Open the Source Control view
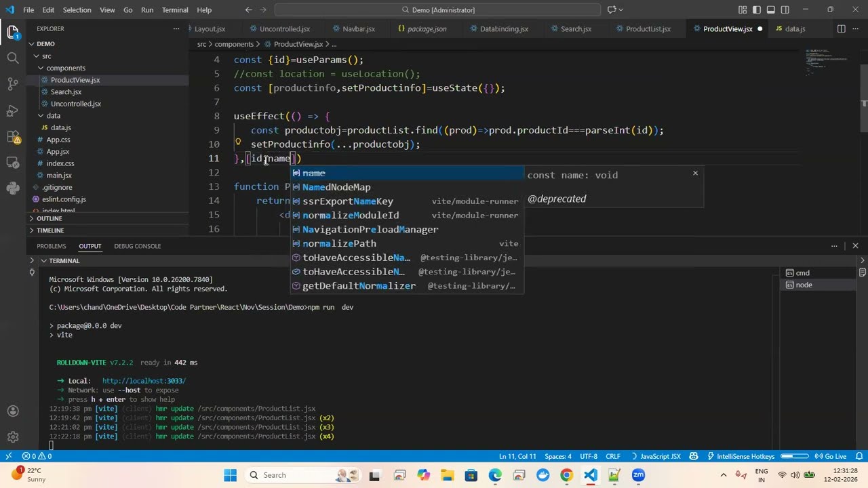Screen dimensions: 868x488 [13, 84]
